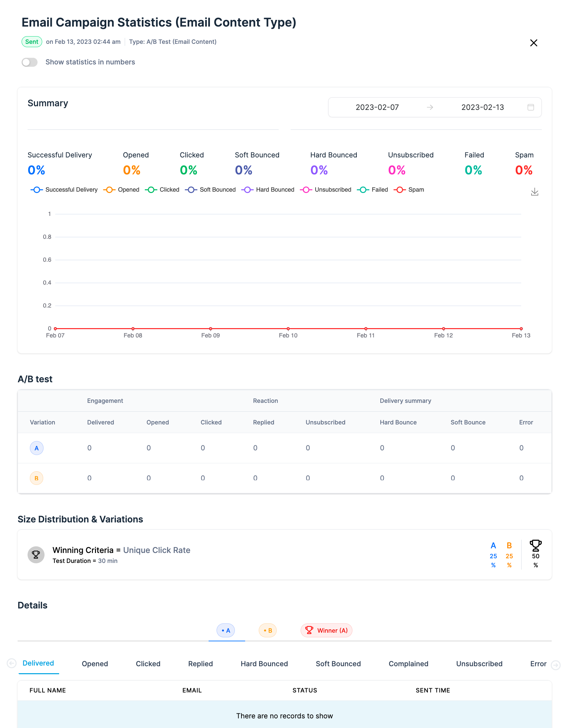This screenshot has height=728, width=566.
Task: Toggle Opened series in chart legend
Action: [x=121, y=190]
